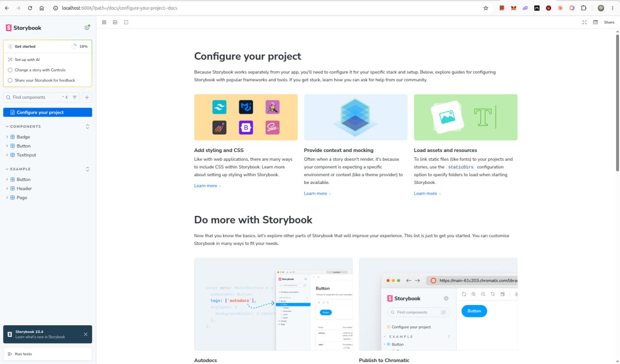
Task: Expand Button under the Components section
Action: click(x=23, y=146)
